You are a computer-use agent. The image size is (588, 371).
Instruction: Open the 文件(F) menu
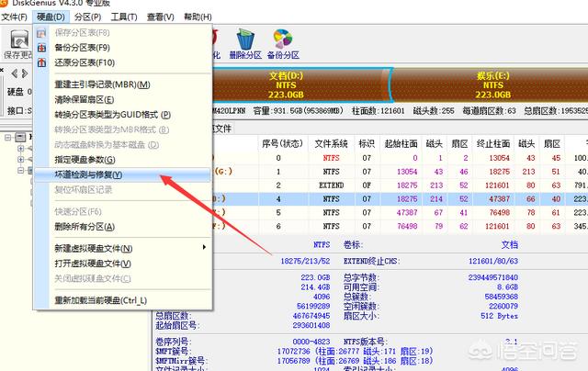click(14, 17)
